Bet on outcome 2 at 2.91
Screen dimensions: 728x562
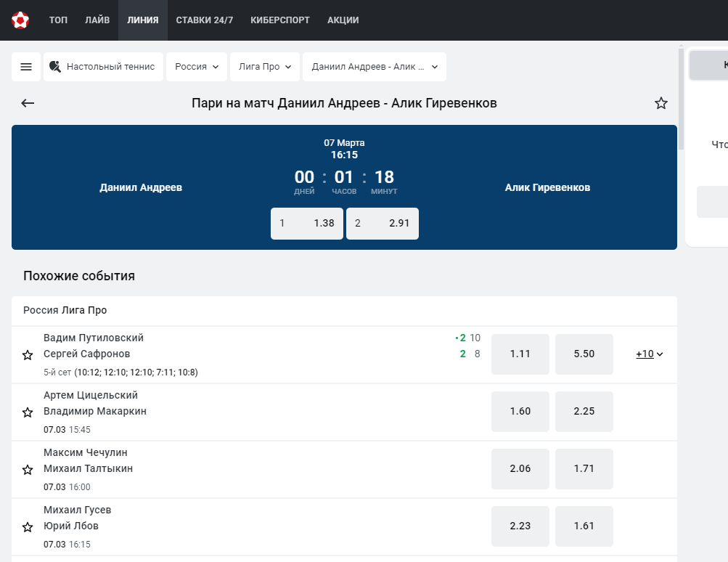click(383, 224)
